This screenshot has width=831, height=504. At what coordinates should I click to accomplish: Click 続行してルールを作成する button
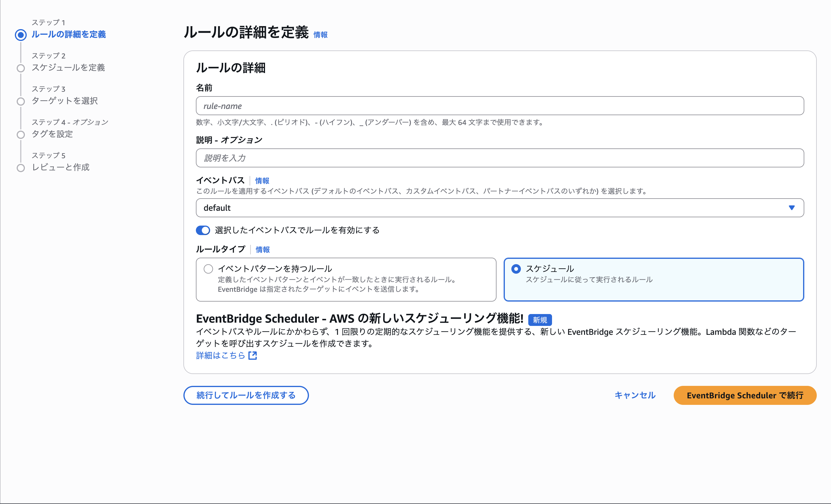pos(246,395)
